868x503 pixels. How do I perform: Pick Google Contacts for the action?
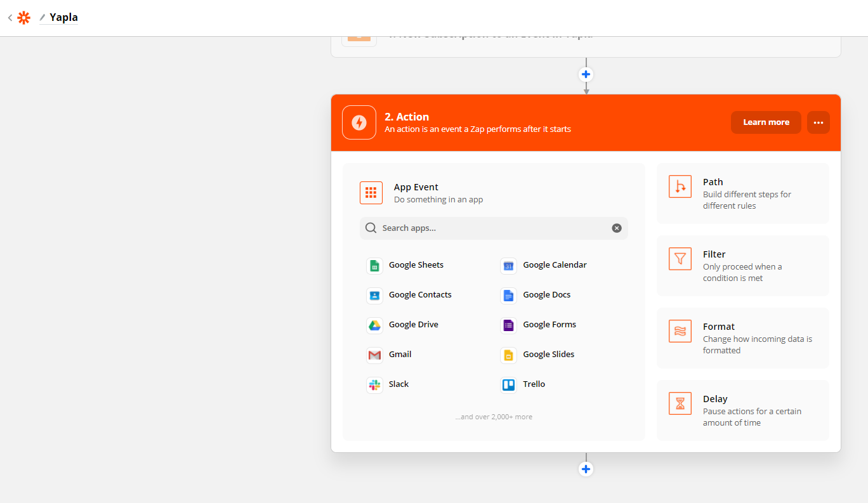pyautogui.click(x=374, y=295)
